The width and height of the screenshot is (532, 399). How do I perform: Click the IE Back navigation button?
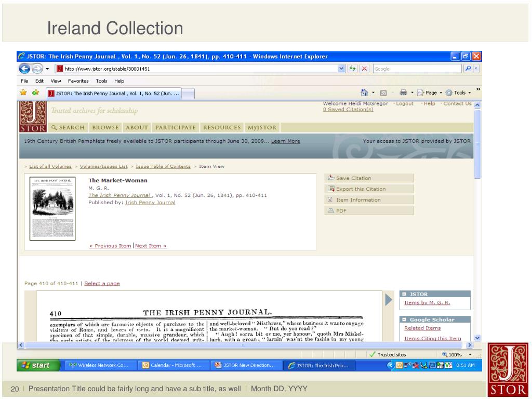24,69
